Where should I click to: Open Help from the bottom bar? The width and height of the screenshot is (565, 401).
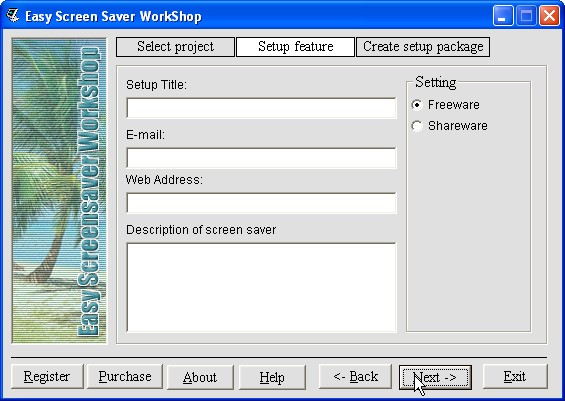pyautogui.click(x=272, y=377)
